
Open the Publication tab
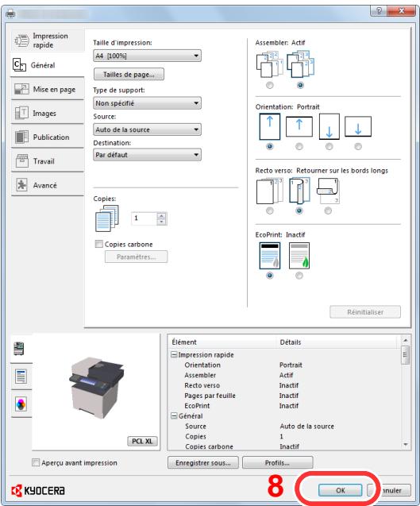point(48,137)
